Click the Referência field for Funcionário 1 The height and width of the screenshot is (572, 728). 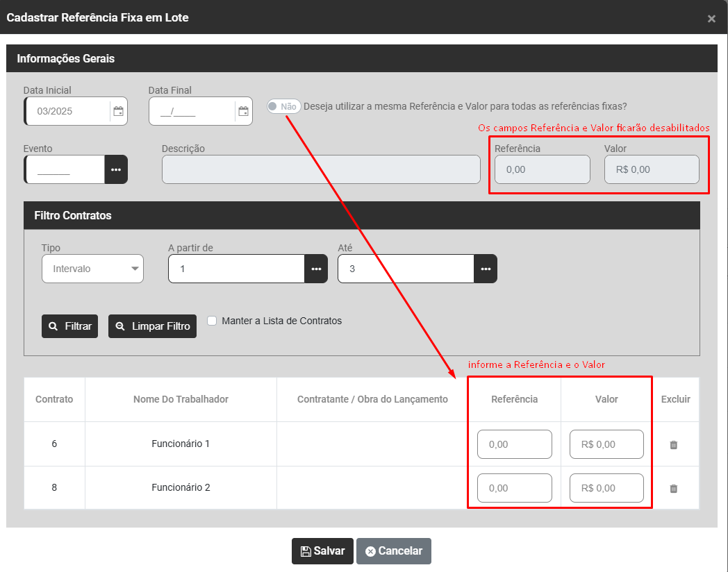pyautogui.click(x=514, y=444)
